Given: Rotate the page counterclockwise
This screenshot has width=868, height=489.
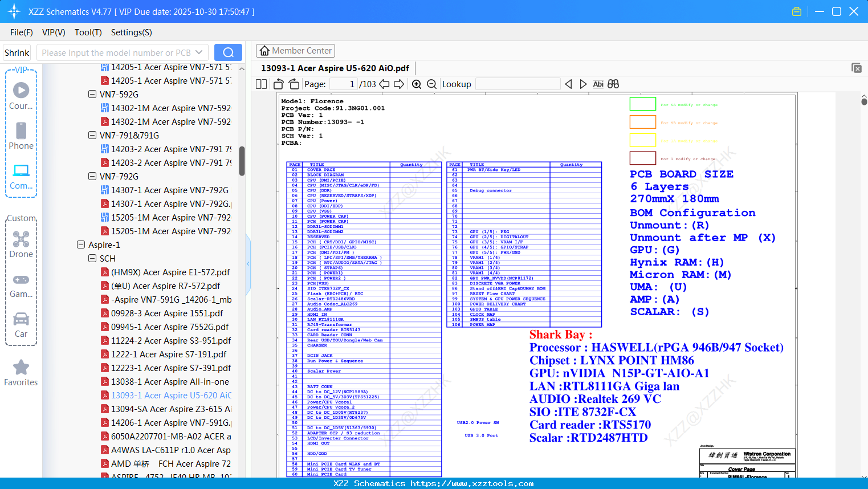Looking at the screenshot, I should point(279,84).
